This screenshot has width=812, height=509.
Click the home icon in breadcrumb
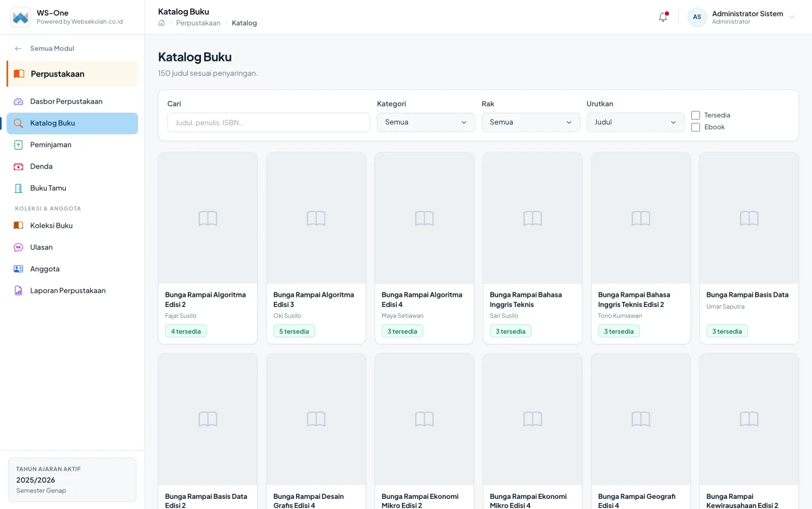(x=161, y=23)
